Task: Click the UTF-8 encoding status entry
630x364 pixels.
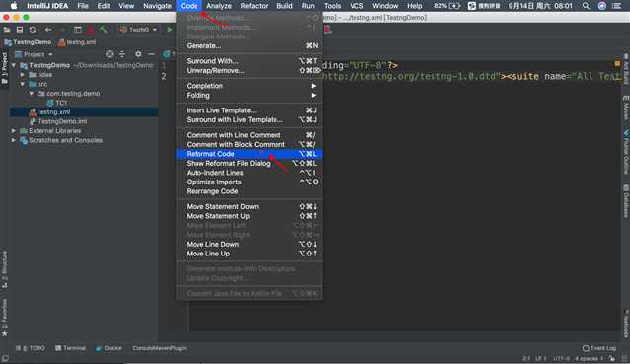Action: point(561,358)
